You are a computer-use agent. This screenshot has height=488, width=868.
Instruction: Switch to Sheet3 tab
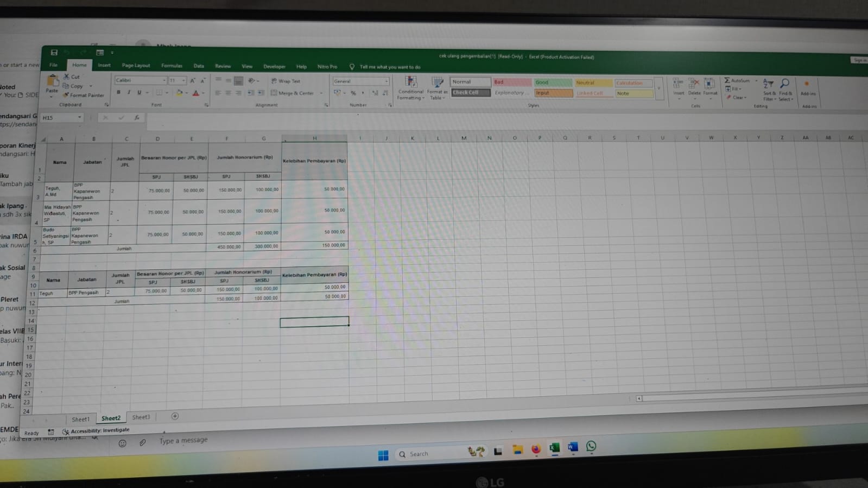141,417
